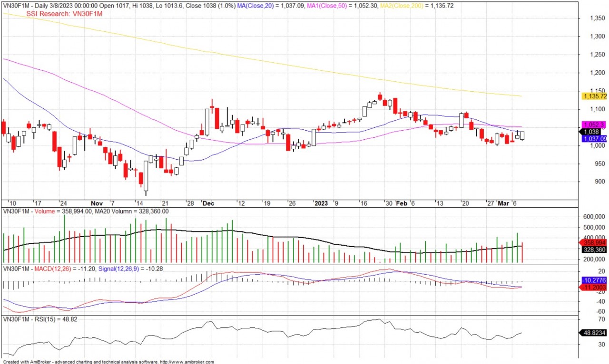The width and height of the screenshot is (609, 364).
Task: Click the 'Dec' month label on the time axis
Action: (x=208, y=203)
